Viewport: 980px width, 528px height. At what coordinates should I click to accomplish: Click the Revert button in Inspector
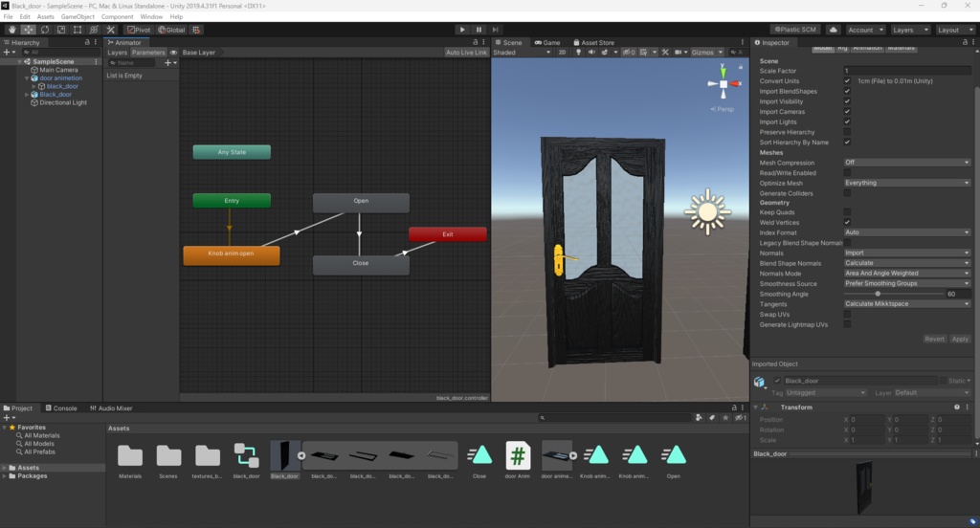934,339
